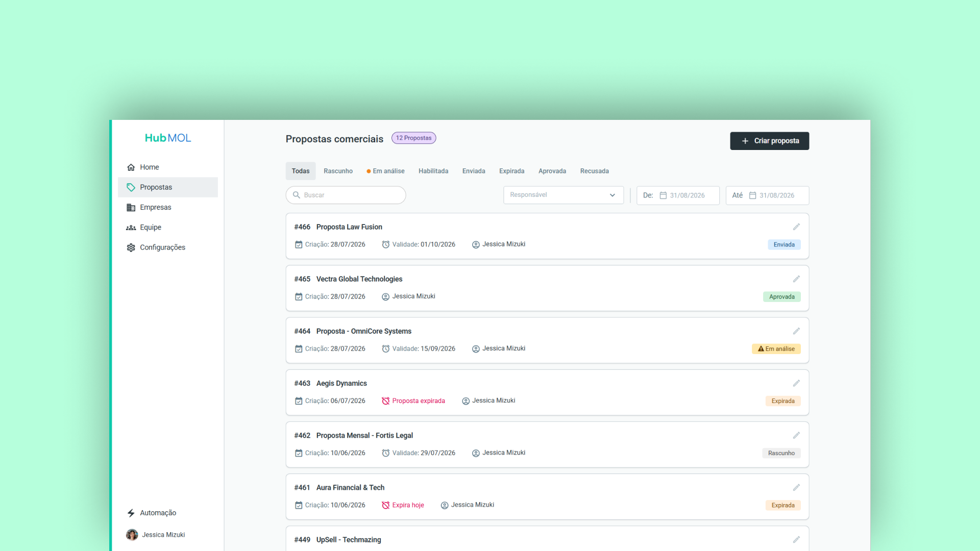This screenshot has width=980, height=551.
Task: Click the HubMOL logo
Action: point(168,138)
